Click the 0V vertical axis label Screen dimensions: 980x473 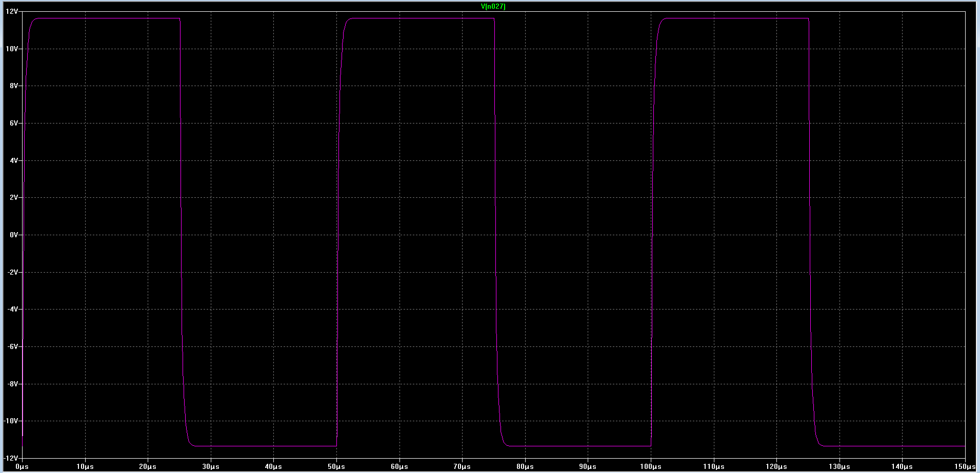[14, 235]
